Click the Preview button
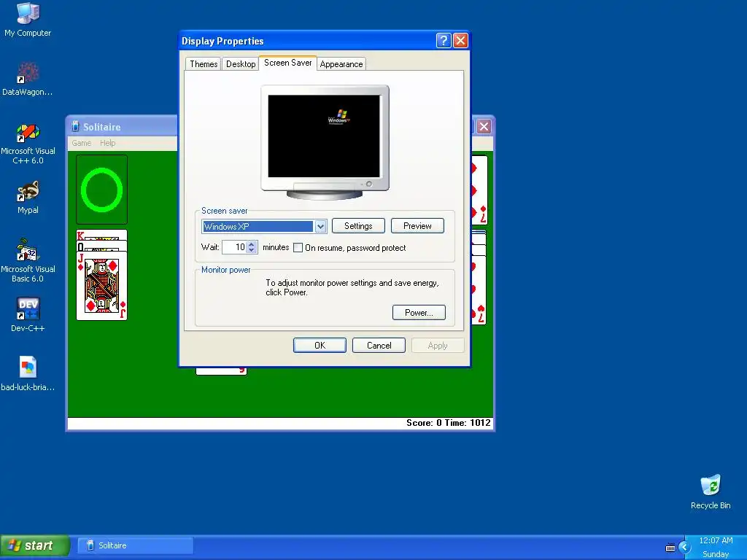This screenshot has width=747, height=560. [417, 226]
